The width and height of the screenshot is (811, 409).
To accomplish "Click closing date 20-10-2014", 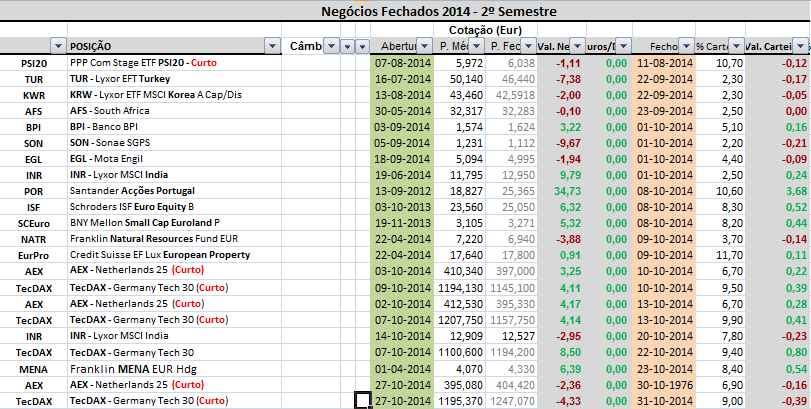I will point(664,336).
